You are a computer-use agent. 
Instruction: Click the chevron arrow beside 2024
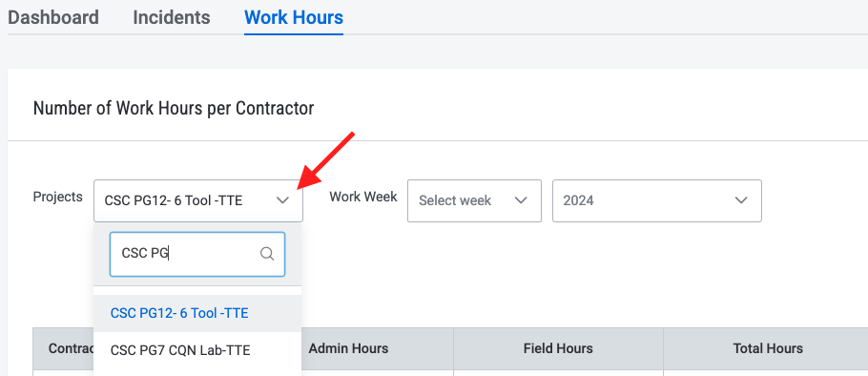(x=741, y=200)
